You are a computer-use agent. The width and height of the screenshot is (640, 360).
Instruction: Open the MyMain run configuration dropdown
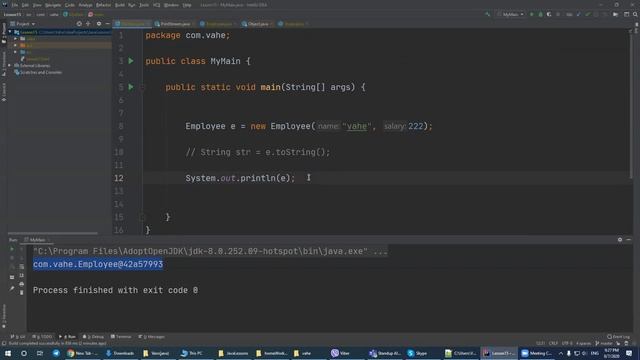(x=510, y=14)
